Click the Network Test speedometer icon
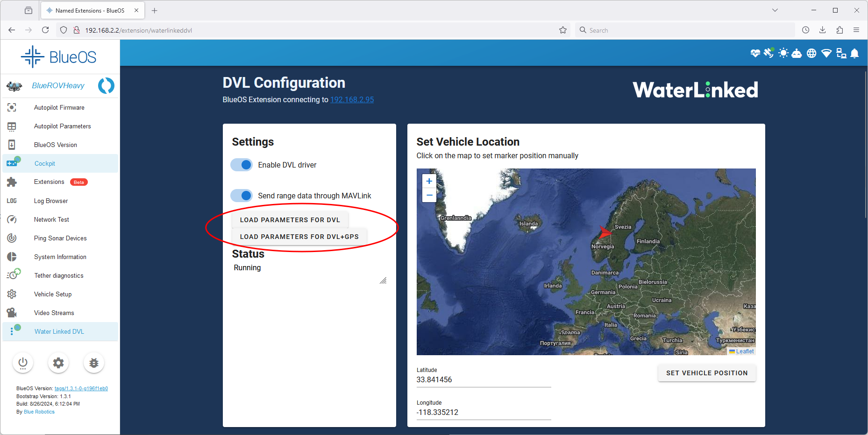The width and height of the screenshot is (868, 435). [x=12, y=219]
